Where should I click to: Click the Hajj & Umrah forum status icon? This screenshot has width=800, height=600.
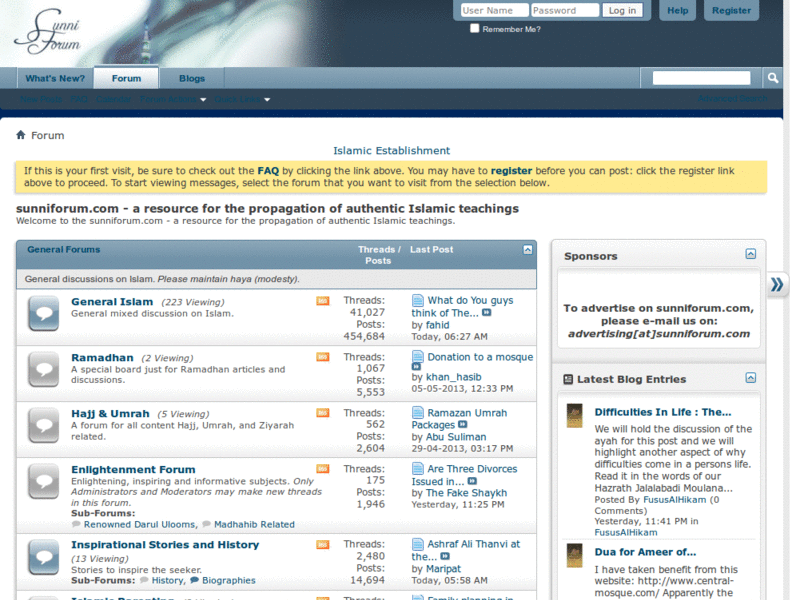pyautogui.click(x=44, y=425)
